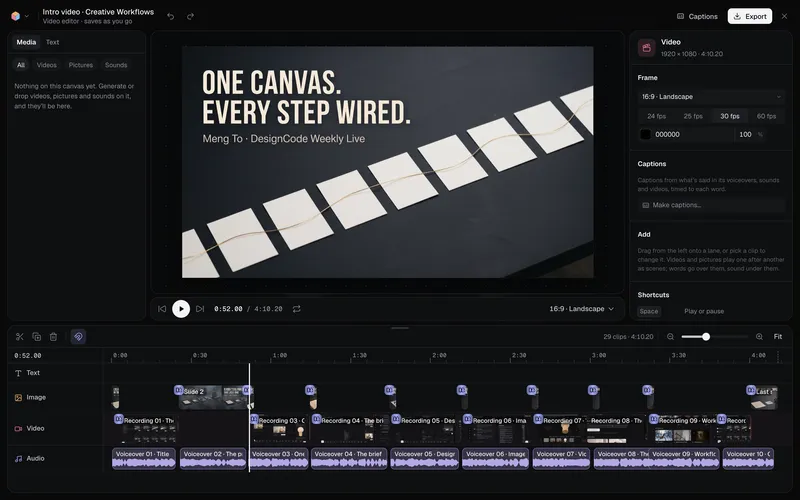Click the transition icon on the Last image clip
800x500 pixels.
(751, 390)
